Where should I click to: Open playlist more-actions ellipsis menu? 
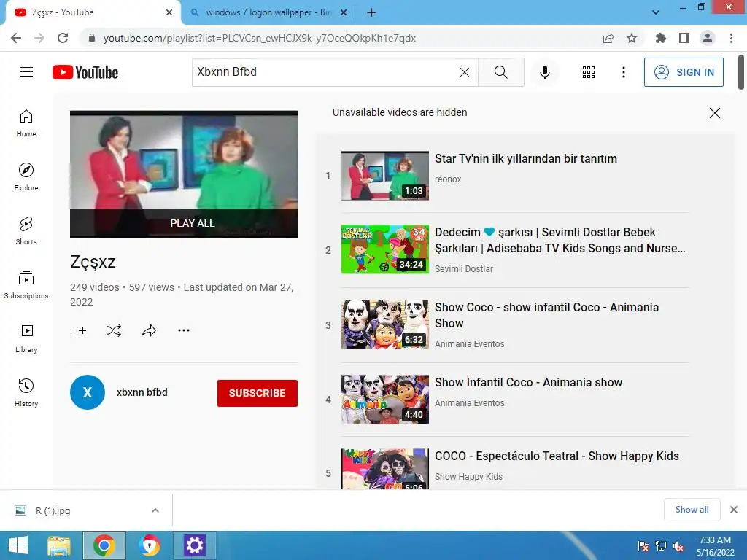pos(183,330)
